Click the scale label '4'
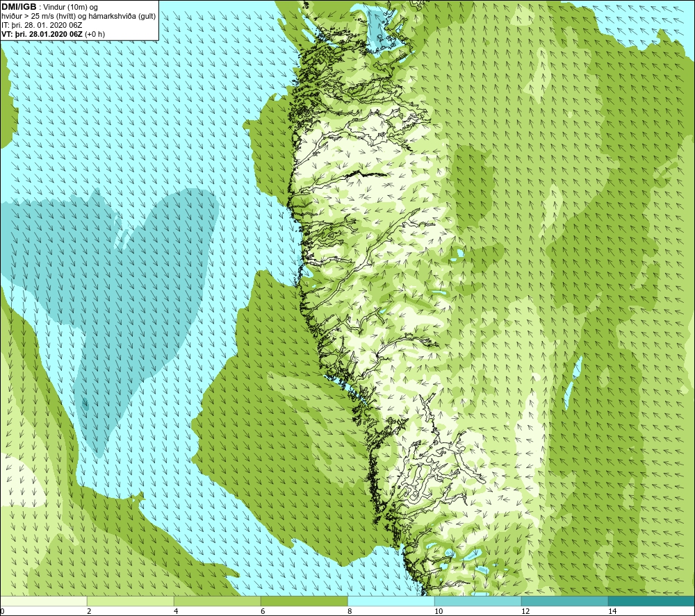This screenshot has height=616, width=695. click(x=176, y=611)
